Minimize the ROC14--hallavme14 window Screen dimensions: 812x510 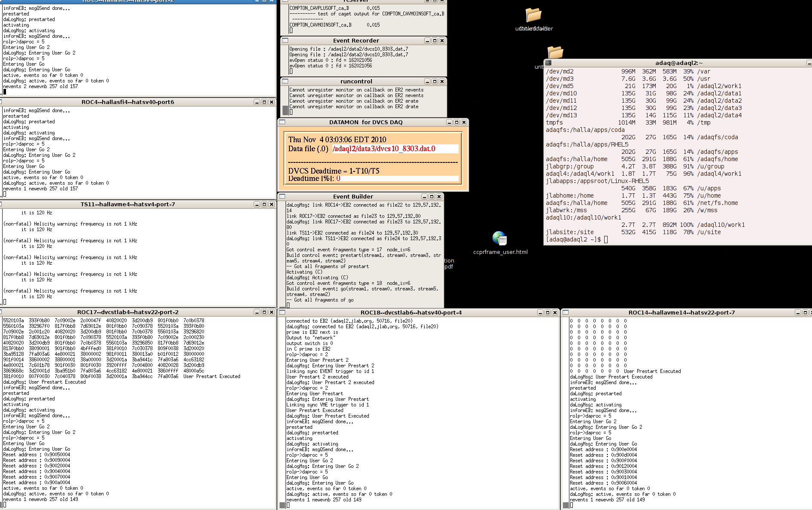798,312
